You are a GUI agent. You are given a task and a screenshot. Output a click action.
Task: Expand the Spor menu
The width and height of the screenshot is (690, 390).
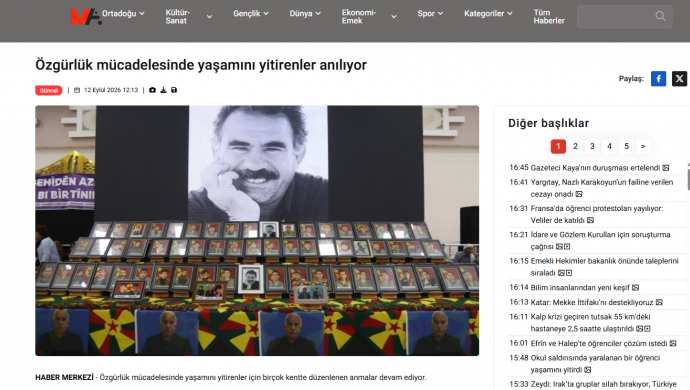tap(430, 14)
